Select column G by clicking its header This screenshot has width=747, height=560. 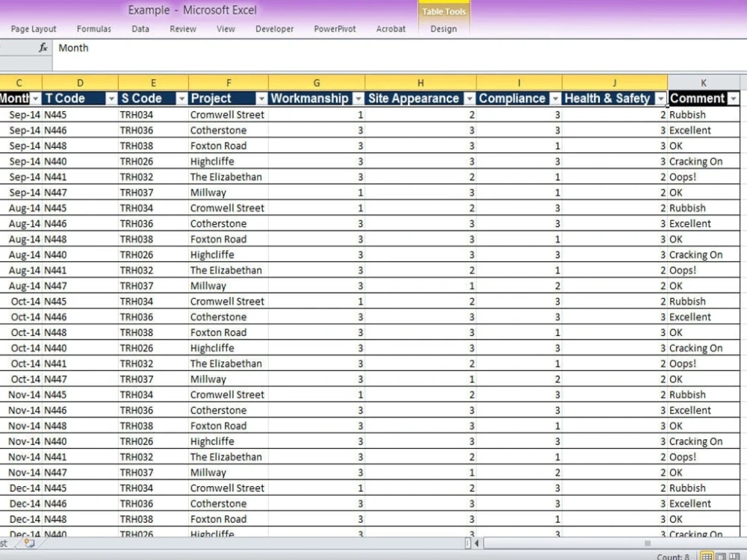(x=316, y=82)
